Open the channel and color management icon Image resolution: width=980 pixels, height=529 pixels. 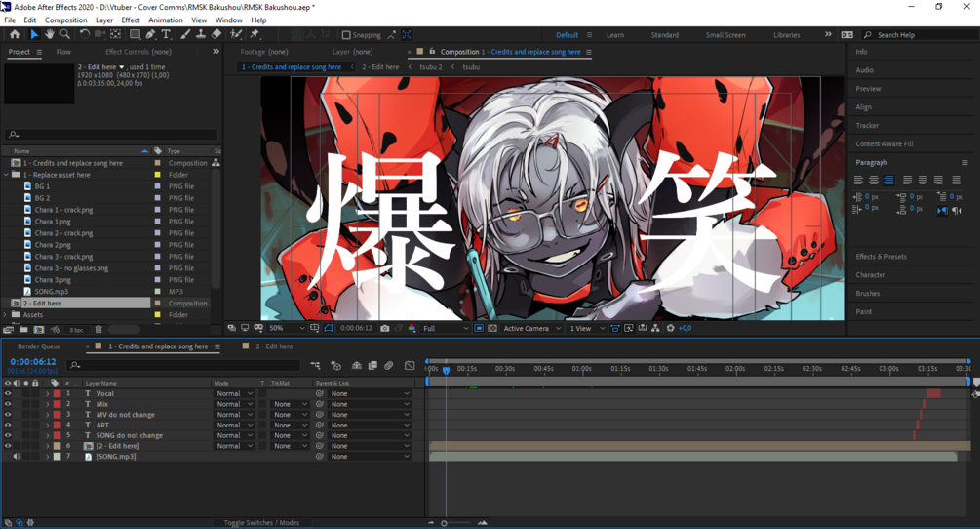[412, 328]
